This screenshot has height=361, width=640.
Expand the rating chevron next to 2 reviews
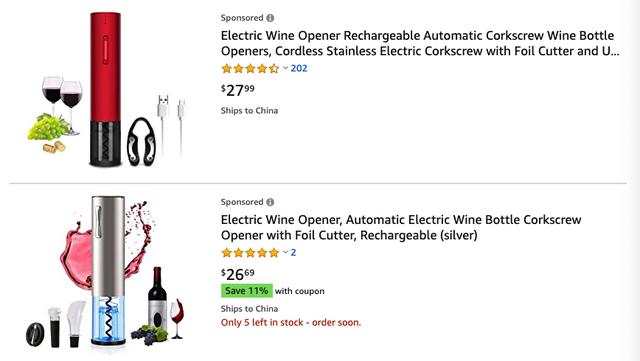click(x=285, y=252)
